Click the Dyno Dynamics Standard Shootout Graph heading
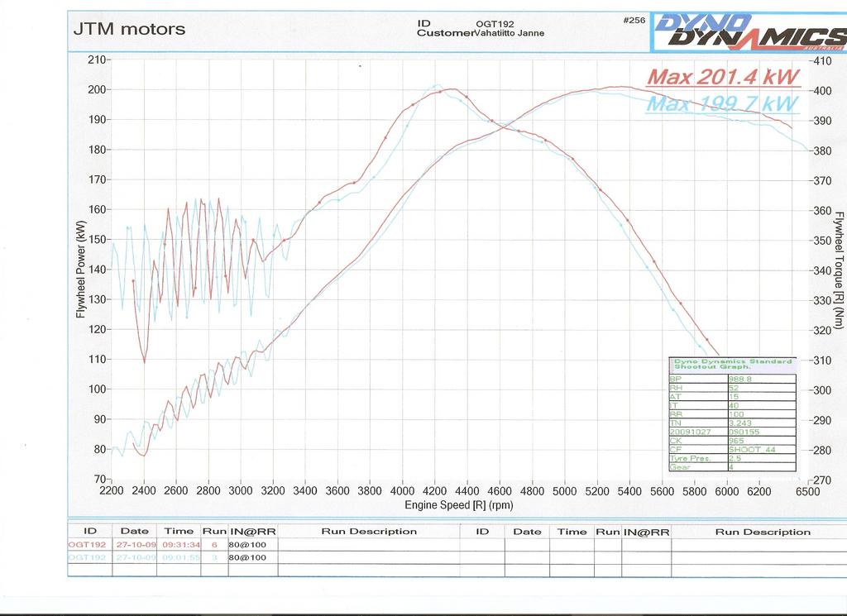Screen dimensions: 847x616 (x=732, y=364)
